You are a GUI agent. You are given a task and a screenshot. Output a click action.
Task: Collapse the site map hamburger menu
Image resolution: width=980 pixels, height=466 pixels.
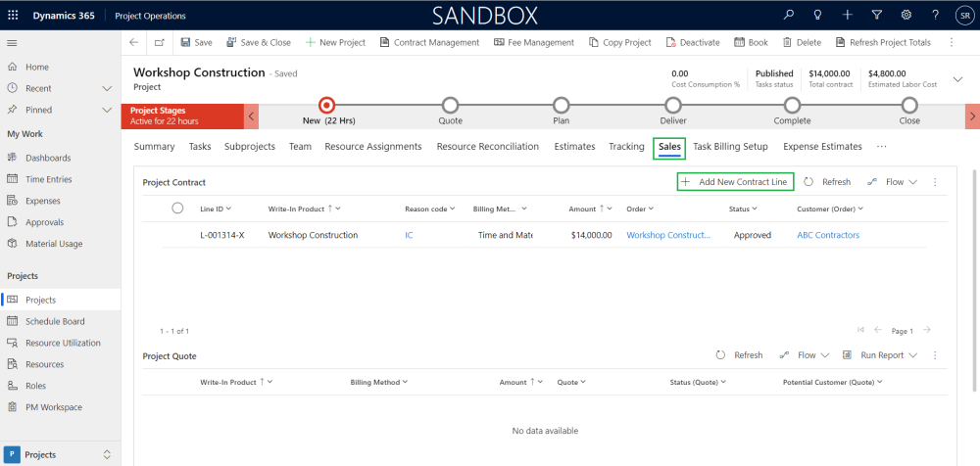12,43
